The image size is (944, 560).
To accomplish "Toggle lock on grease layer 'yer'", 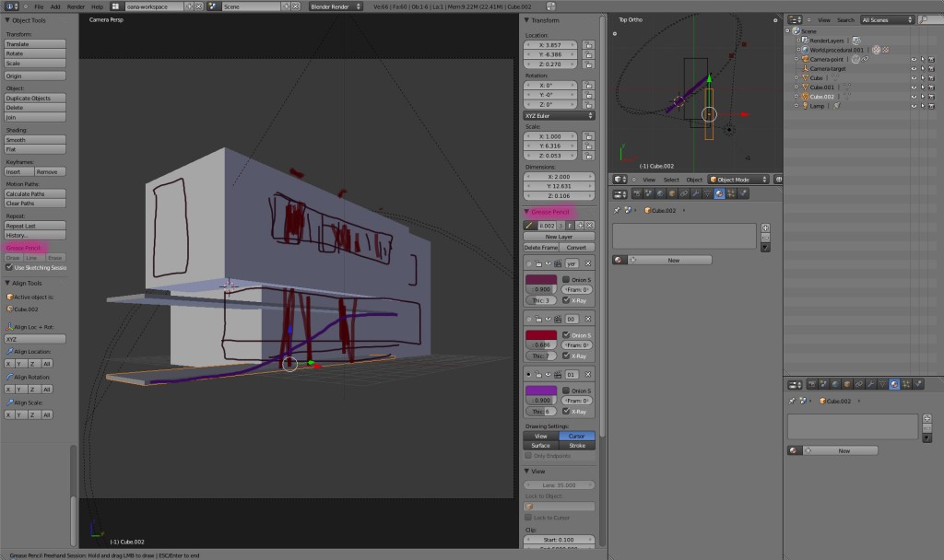I will click(x=538, y=263).
